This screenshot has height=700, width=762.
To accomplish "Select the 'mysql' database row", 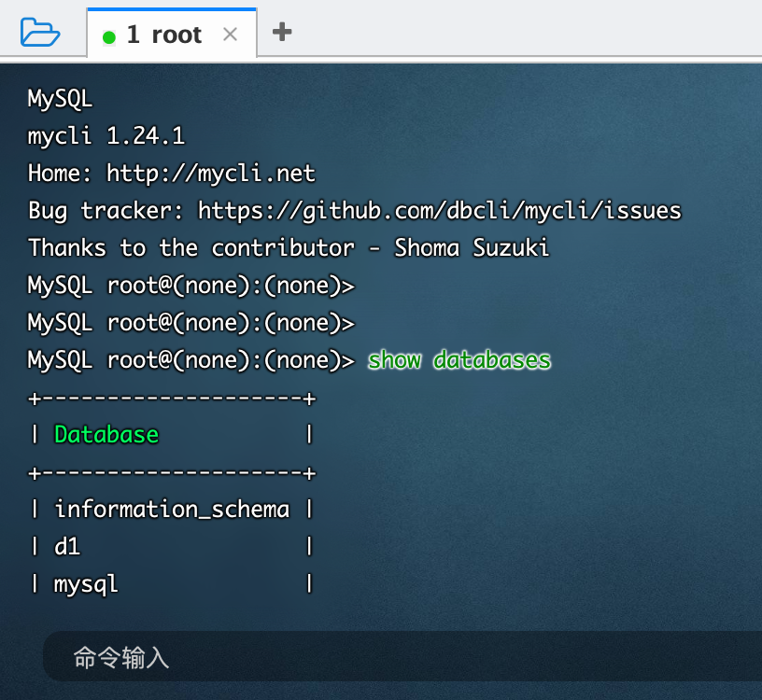I will pos(172,584).
